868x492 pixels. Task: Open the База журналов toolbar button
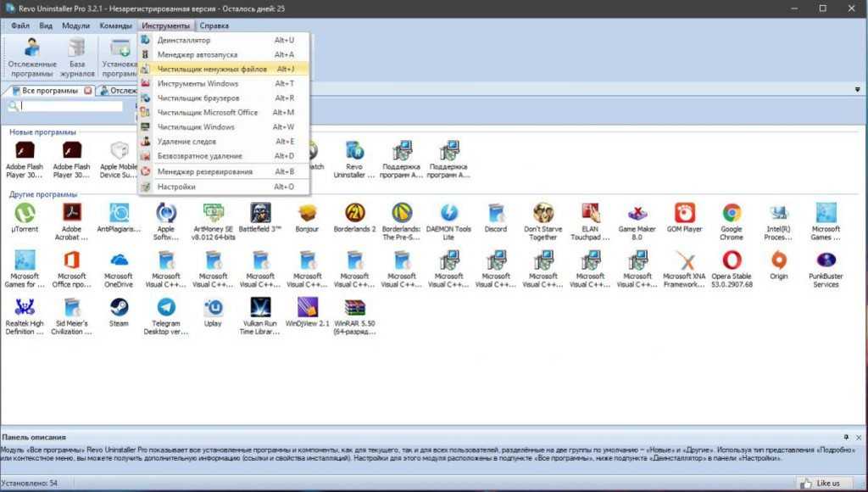pos(77,57)
